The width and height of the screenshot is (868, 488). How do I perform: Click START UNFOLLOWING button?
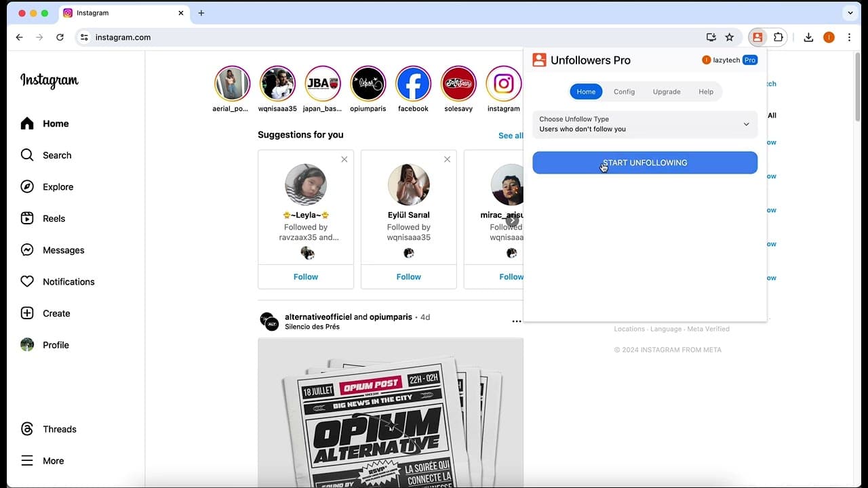(x=645, y=163)
